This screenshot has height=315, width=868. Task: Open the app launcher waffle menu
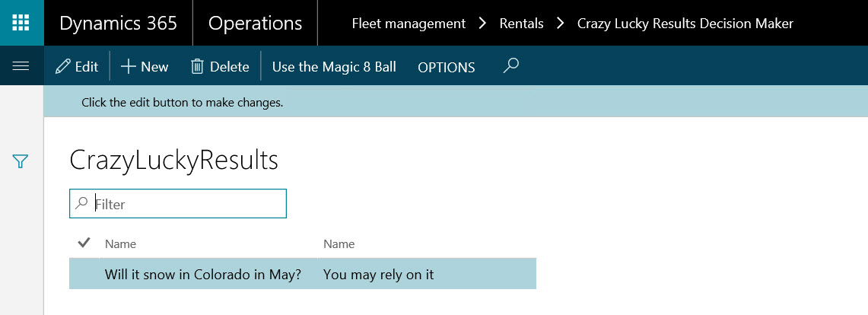[x=21, y=23]
